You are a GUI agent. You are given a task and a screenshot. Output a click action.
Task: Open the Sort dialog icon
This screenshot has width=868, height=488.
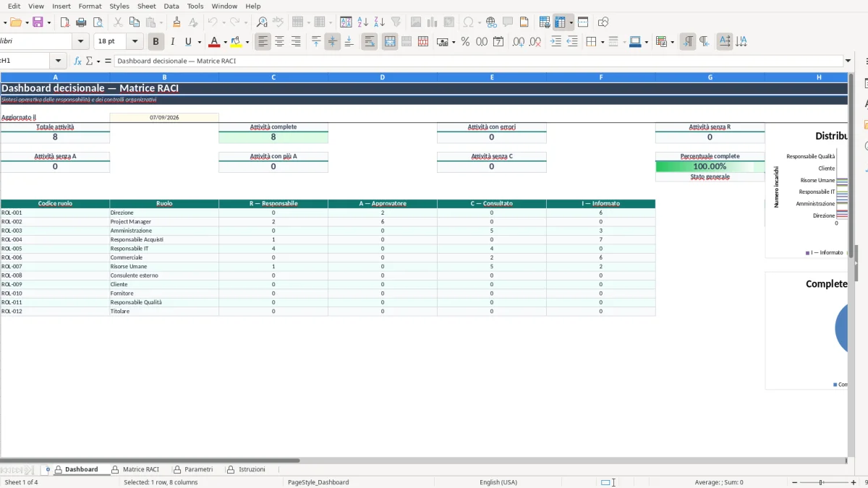(x=346, y=22)
